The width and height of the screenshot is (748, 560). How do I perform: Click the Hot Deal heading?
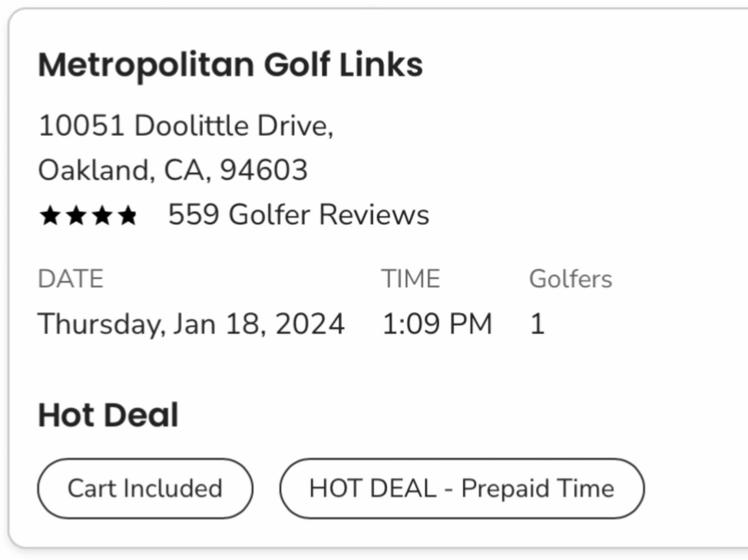108,415
